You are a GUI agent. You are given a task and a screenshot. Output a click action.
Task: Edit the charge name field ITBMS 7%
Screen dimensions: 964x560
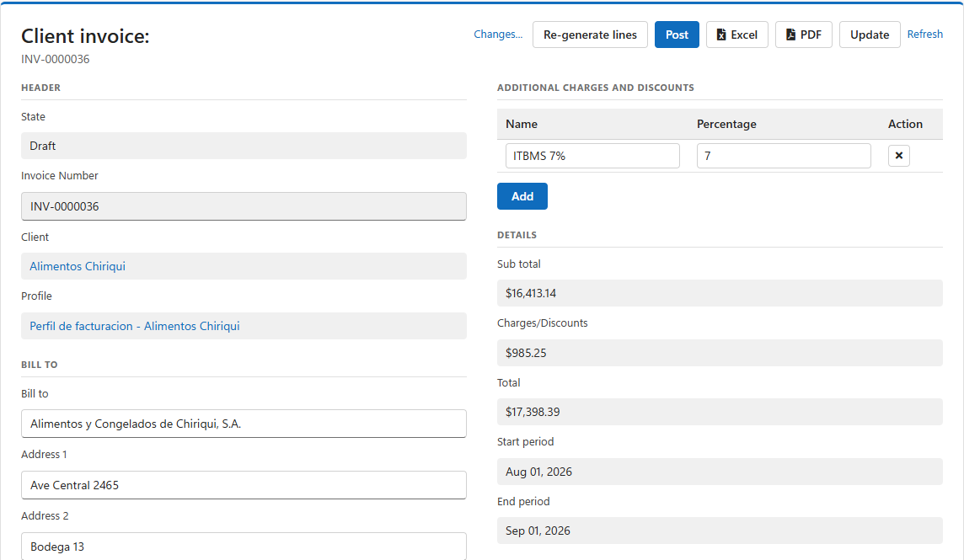tap(592, 156)
